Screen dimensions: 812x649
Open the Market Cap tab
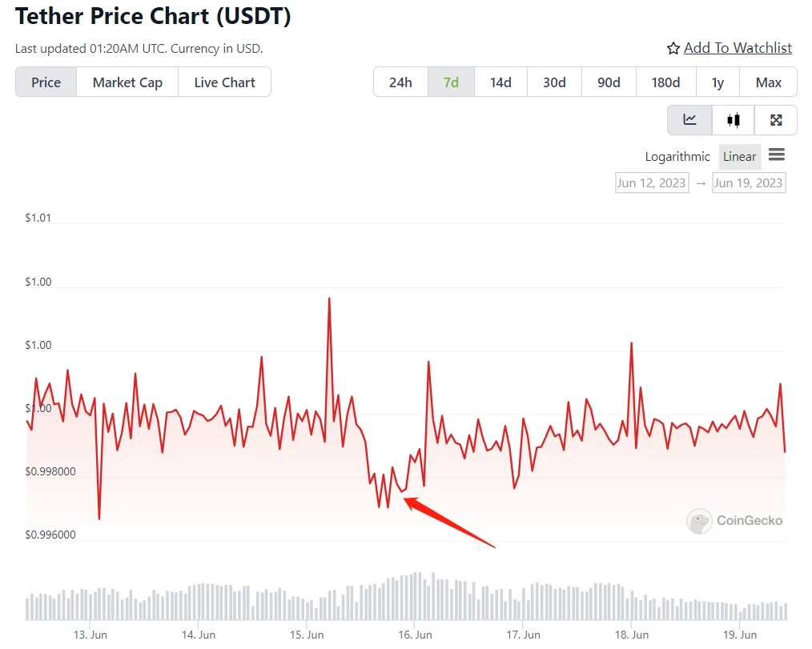[x=127, y=82]
